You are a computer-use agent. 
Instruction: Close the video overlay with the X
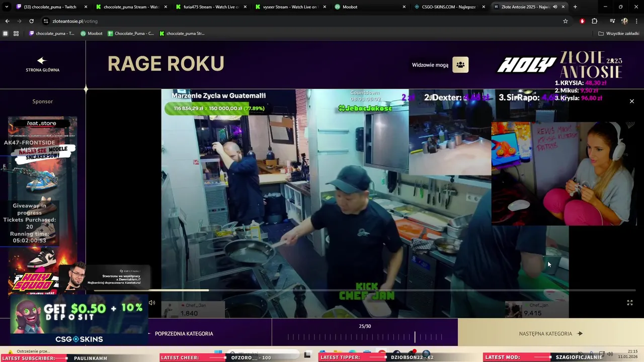pyautogui.click(x=632, y=102)
